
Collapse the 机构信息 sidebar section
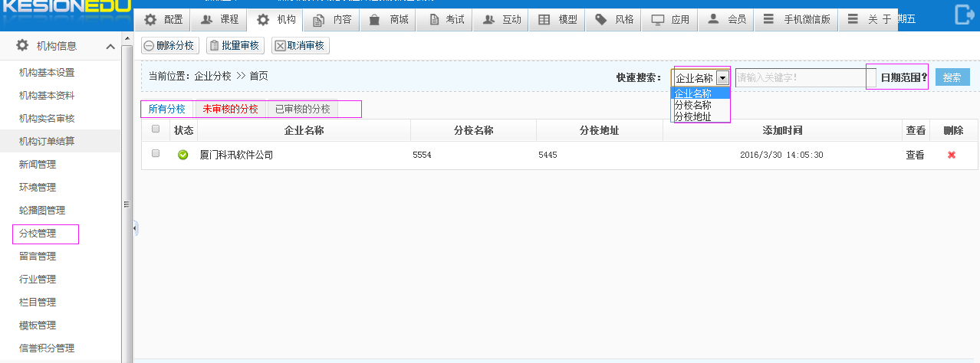(110, 46)
